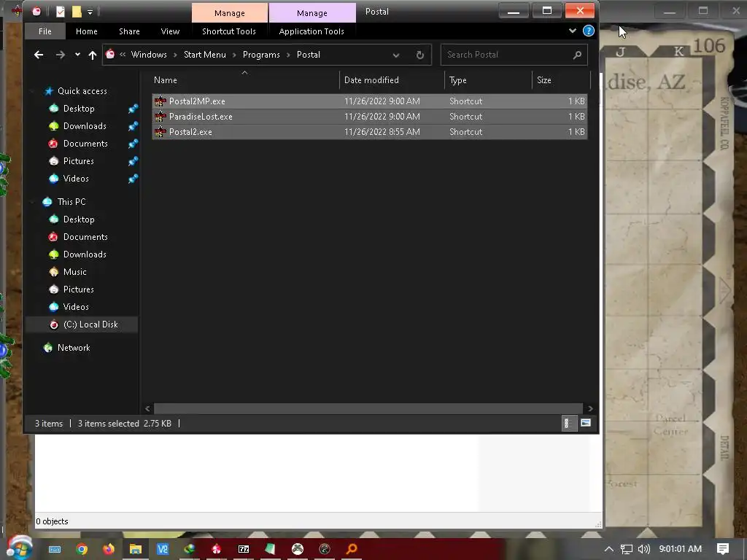The width and height of the screenshot is (747, 560).
Task: Click the New folder quick access icon
Action: pos(76,12)
